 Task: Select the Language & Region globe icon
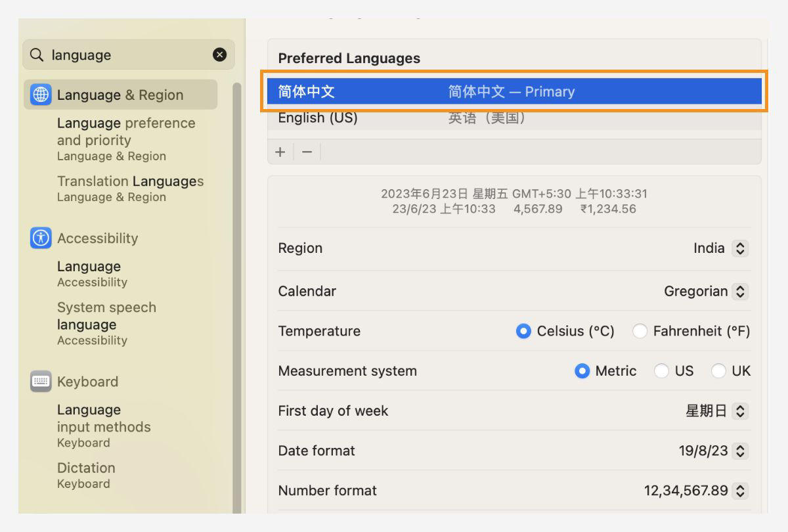click(41, 95)
